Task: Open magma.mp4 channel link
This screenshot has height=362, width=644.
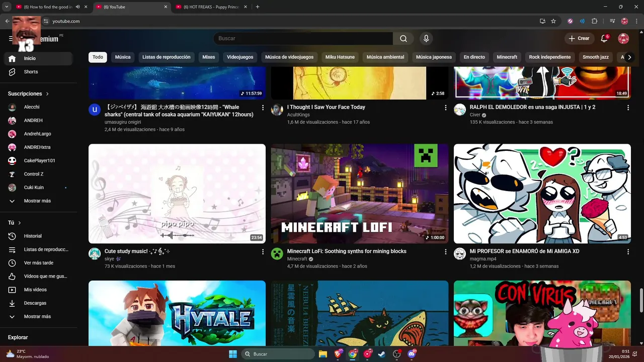Action: click(x=483, y=259)
